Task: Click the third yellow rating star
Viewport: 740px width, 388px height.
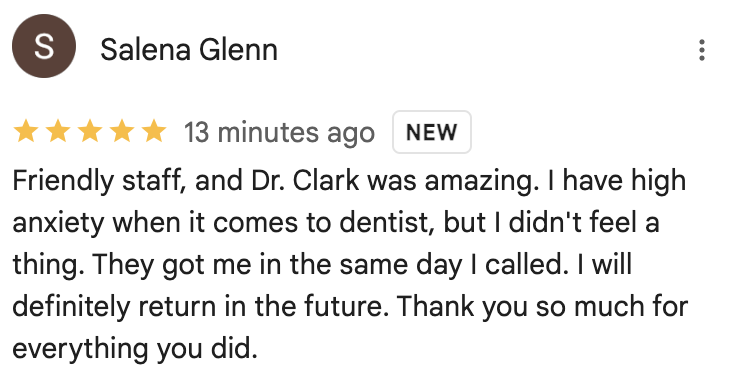Action: 90,131
